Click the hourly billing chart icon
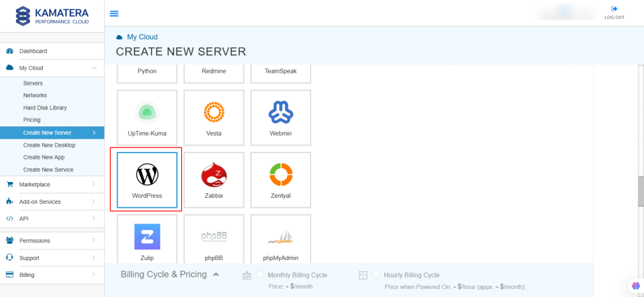 pyautogui.click(x=363, y=276)
